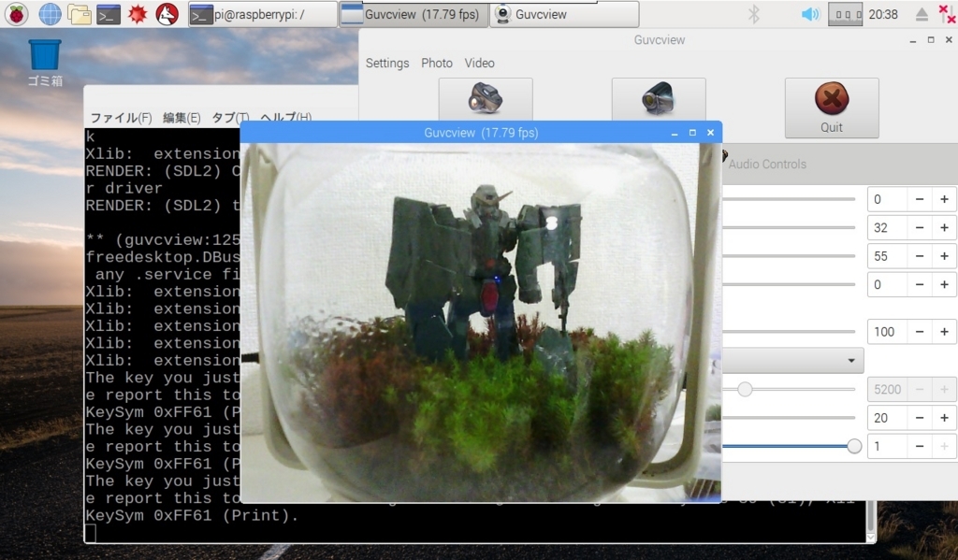Click the input field containing 20
The height and width of the screenshot is (560, 958).
tap(887, 418)
